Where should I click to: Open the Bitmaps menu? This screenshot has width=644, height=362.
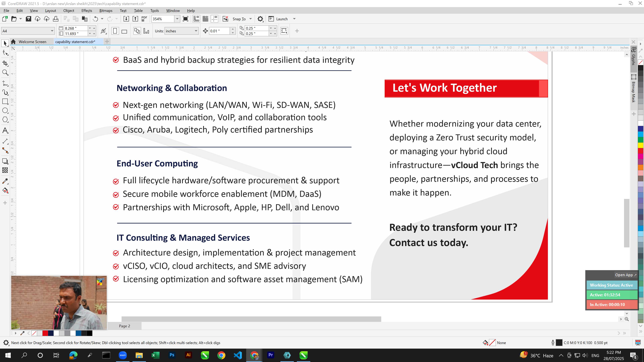[106, 11]
